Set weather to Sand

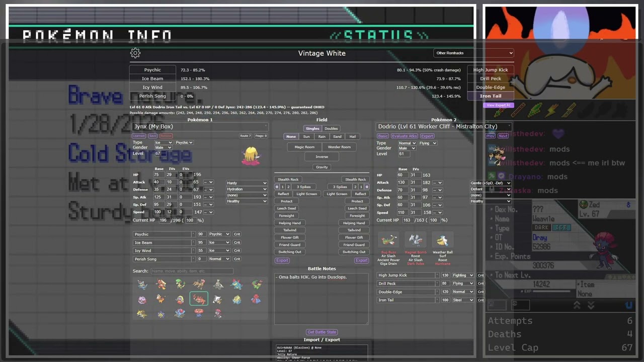pyautogui.click(x=337, y=137)
